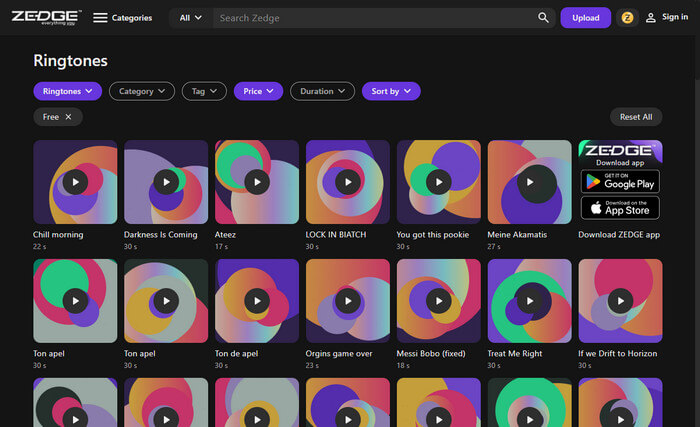Click the Get it on Google Play badge
This screenshot has width=700, height=427.
click(x=619, y=181)
